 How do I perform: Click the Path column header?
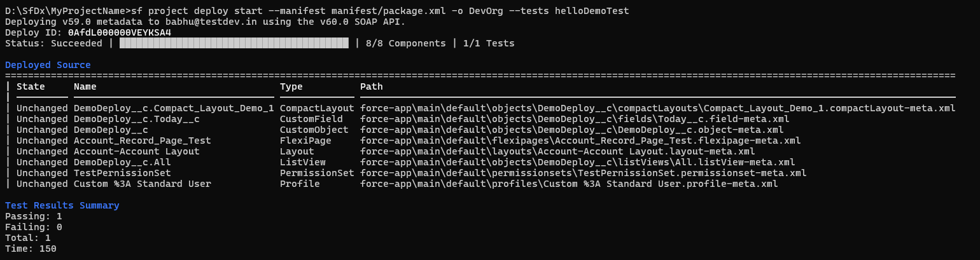[x=372, y=86]
